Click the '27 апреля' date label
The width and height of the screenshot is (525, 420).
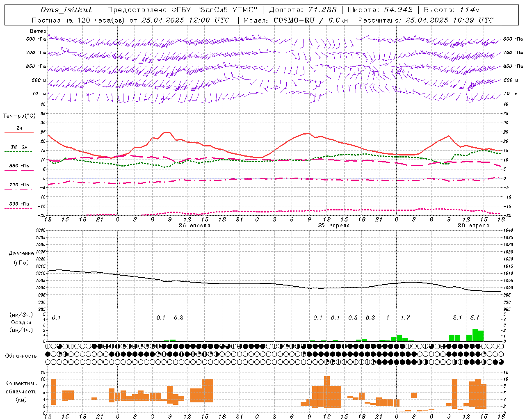click(x=334, y=226)
